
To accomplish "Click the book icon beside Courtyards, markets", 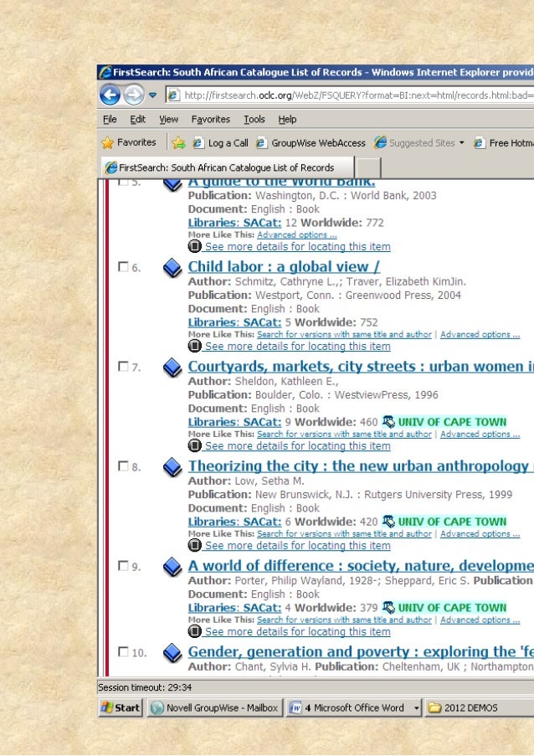I will pos(172,368).
